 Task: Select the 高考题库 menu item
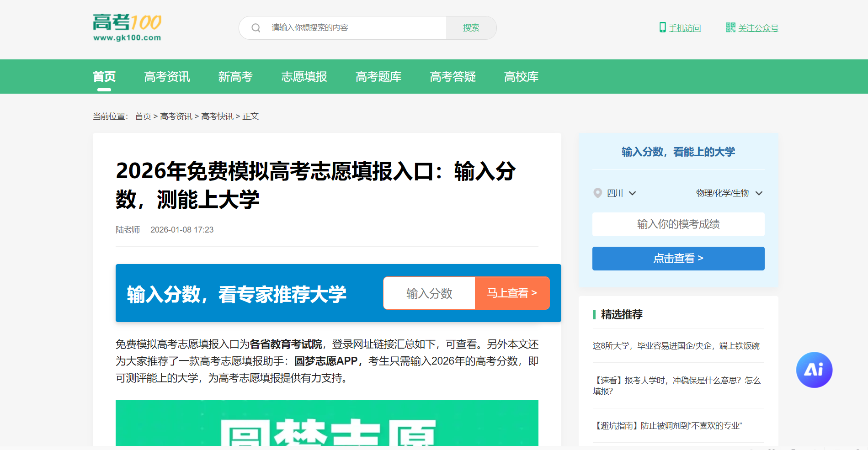pyautogui.click(x=378, y=77)
